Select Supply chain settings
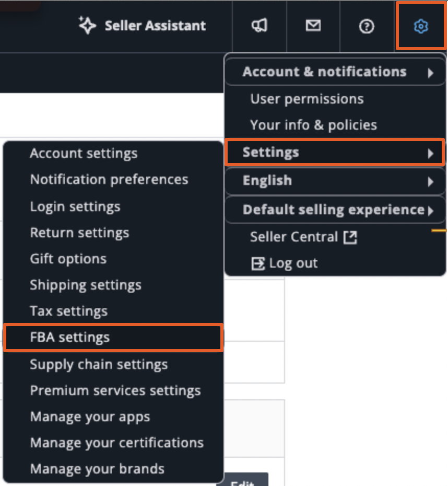 point(99,365)
